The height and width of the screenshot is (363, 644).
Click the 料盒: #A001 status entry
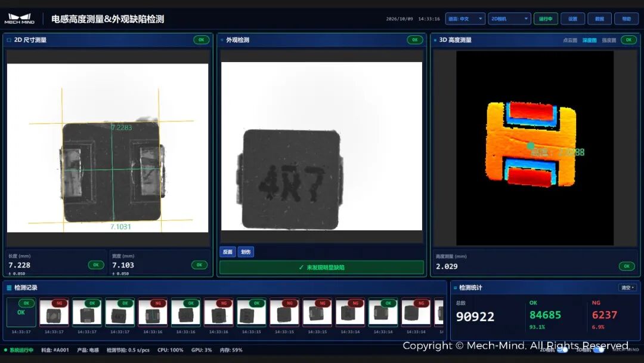click(x=55, y=350)
